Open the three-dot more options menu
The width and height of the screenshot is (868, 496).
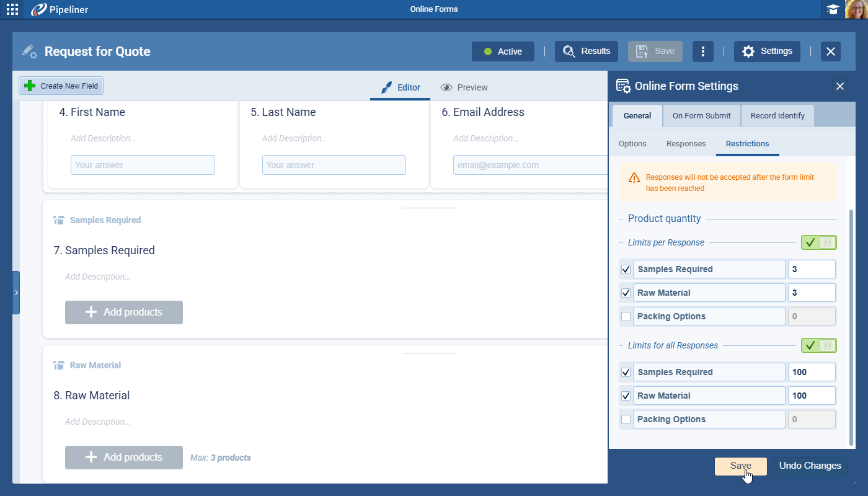[702, 51]
